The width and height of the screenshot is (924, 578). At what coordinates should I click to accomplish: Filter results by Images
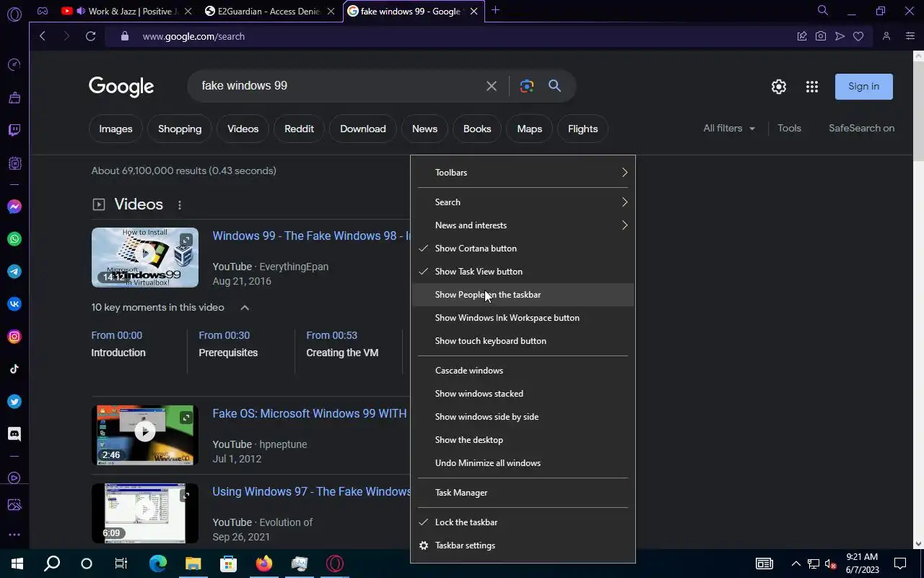[115, 129]
